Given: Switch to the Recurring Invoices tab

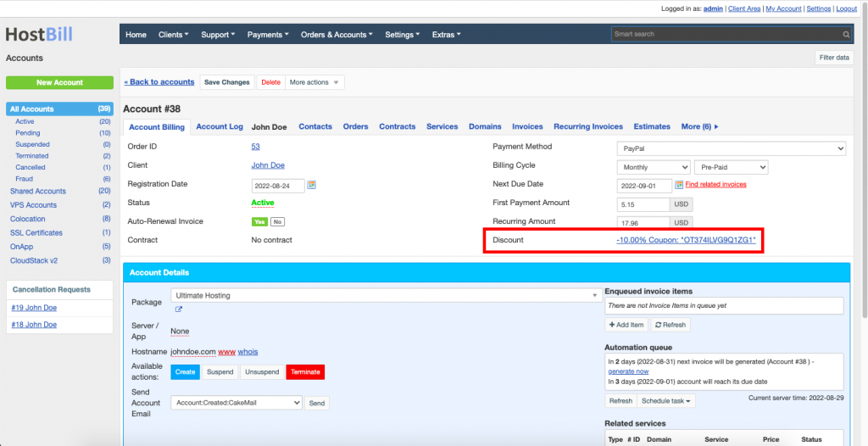Looking at the screenshot, I should tap(588, 126).
